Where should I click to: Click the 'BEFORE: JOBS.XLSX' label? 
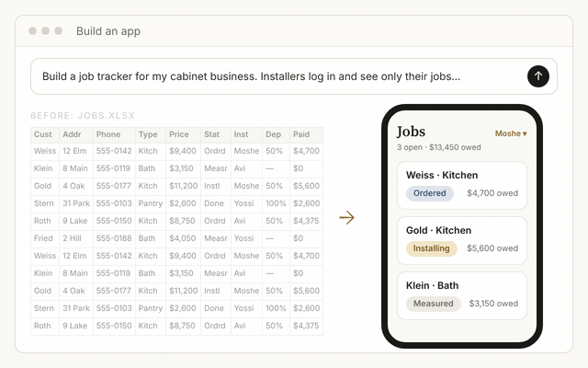tap(83, 116)
